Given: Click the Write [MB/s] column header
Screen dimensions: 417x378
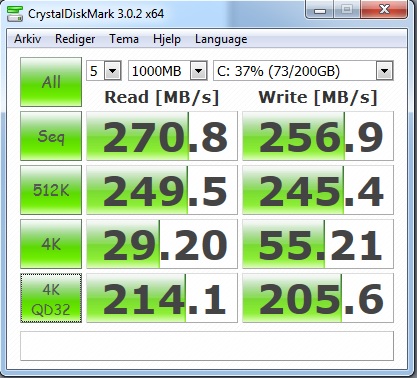Looking at the screenshot, I should click(318, 98).
